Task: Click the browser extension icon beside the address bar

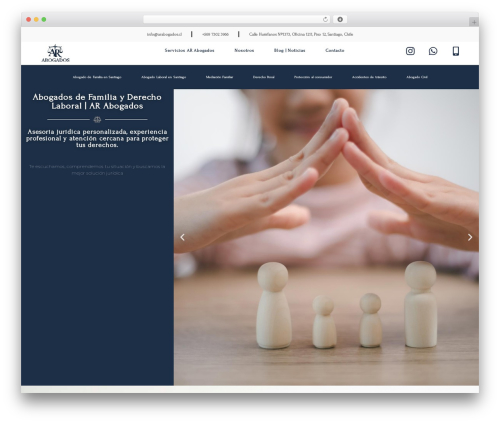Action: coord(340,19)
